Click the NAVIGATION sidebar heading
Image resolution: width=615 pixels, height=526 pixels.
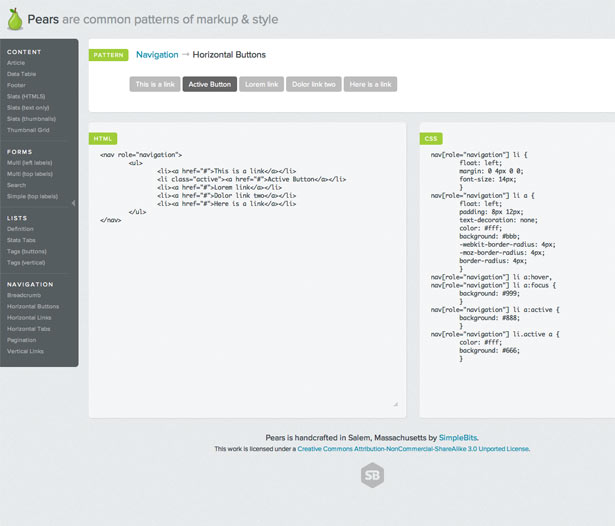(30, 284)
